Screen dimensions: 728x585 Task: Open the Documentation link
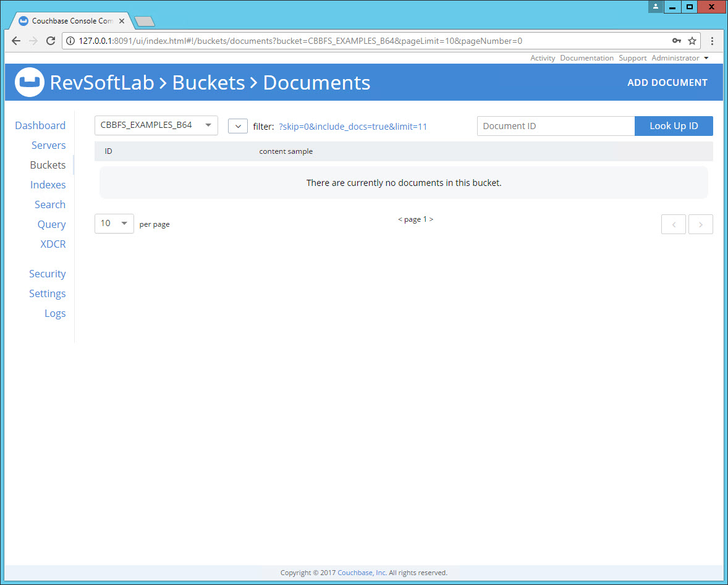[x=587, y=58]
